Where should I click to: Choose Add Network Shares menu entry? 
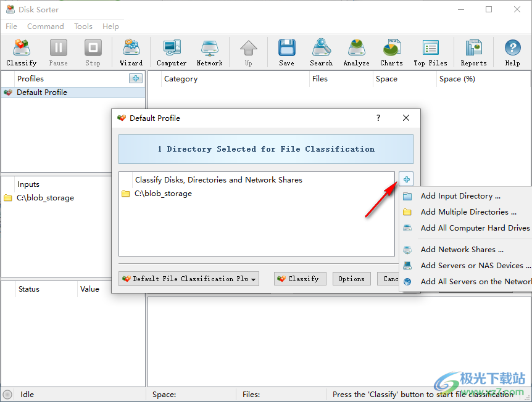click(465, 250)
